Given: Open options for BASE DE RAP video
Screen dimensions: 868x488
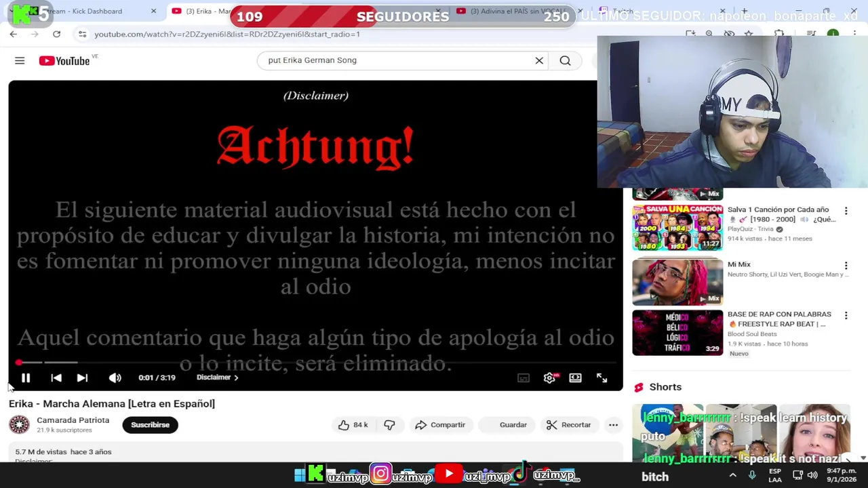Looking at the screenshot, I should [x=846, y=316].
